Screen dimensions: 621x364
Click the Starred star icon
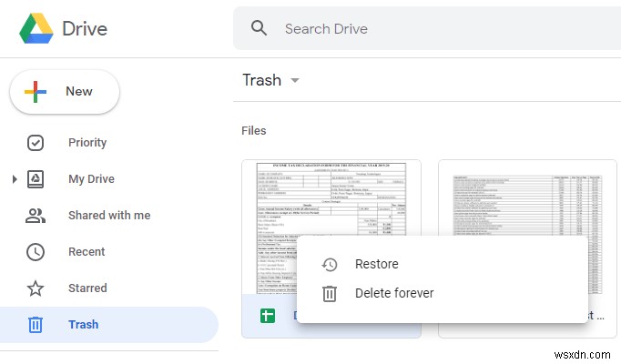click(36, 288)
